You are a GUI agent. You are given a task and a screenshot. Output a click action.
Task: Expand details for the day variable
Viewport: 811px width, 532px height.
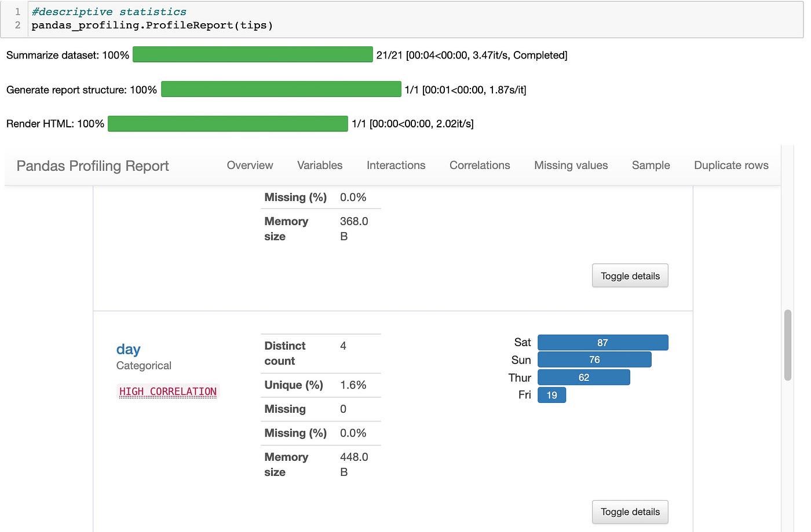(630, 512)
